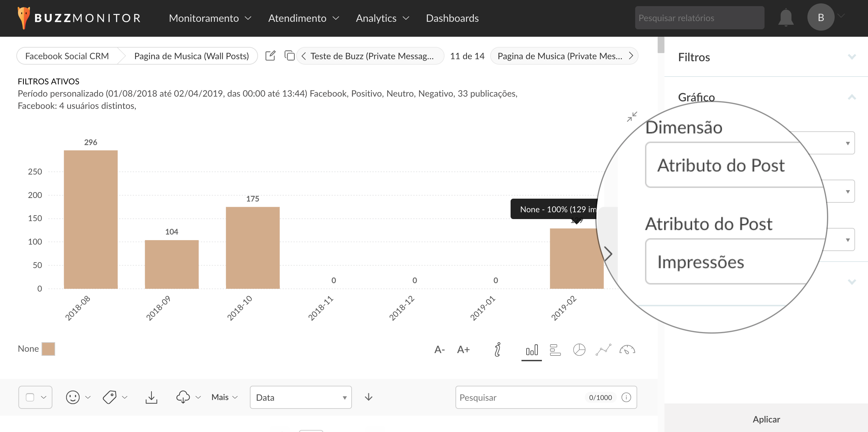Select the pie chart icon
Image resolution: width=868 pixels, height=432 pixels.
(579, 350)
